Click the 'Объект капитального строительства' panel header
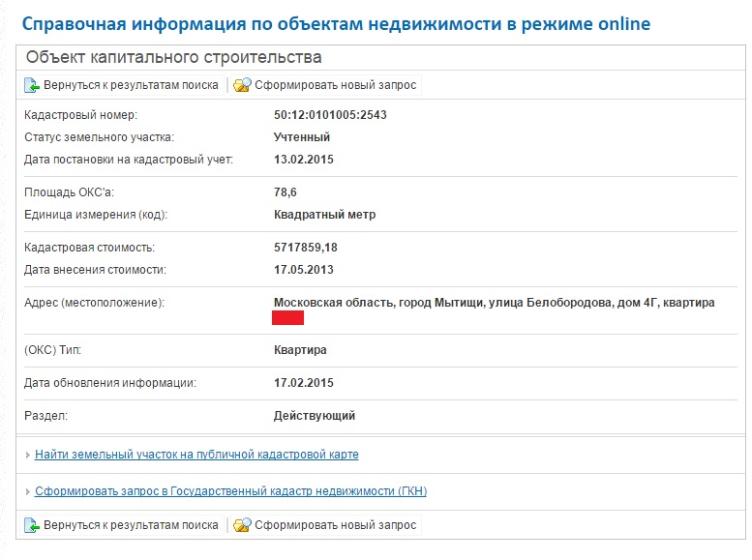 (x=174, y=58)
